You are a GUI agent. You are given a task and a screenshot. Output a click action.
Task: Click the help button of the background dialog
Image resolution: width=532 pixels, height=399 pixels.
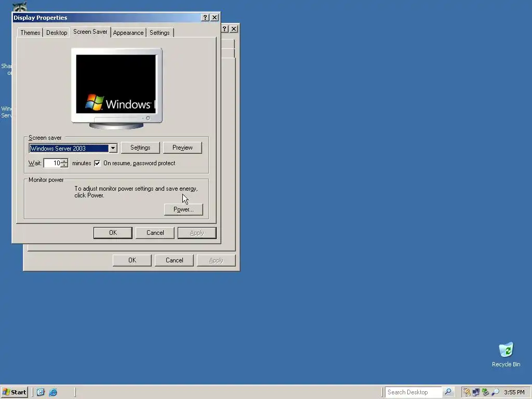point(224,29)
